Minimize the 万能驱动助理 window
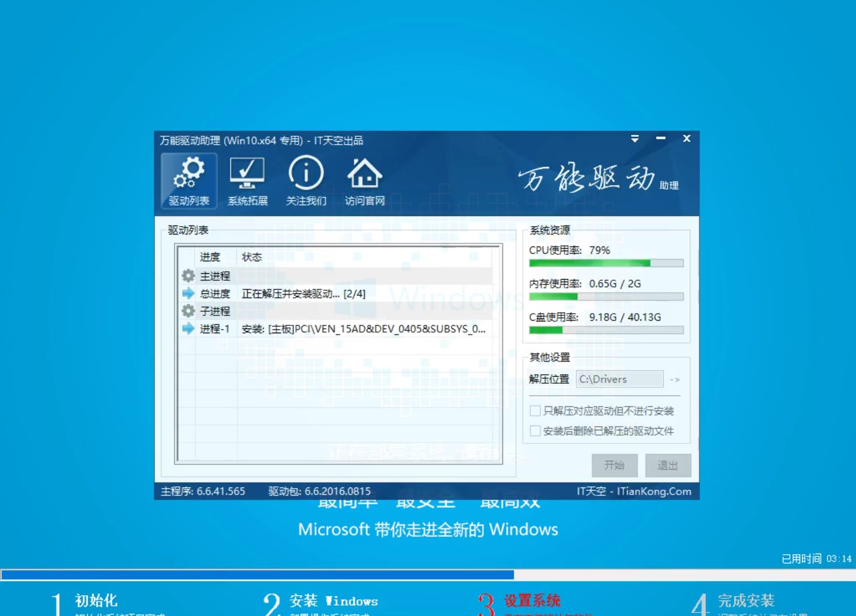Viewport: 856px width, 616px height. click(x=661, y=138)
